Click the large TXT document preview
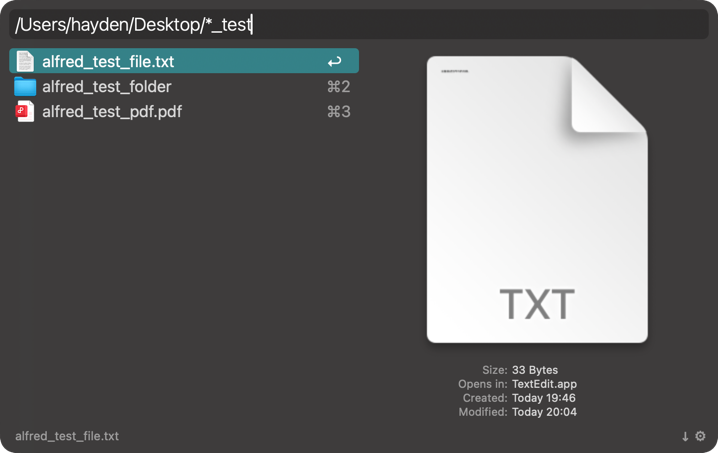Screen dimensions: 718x453 537,220
